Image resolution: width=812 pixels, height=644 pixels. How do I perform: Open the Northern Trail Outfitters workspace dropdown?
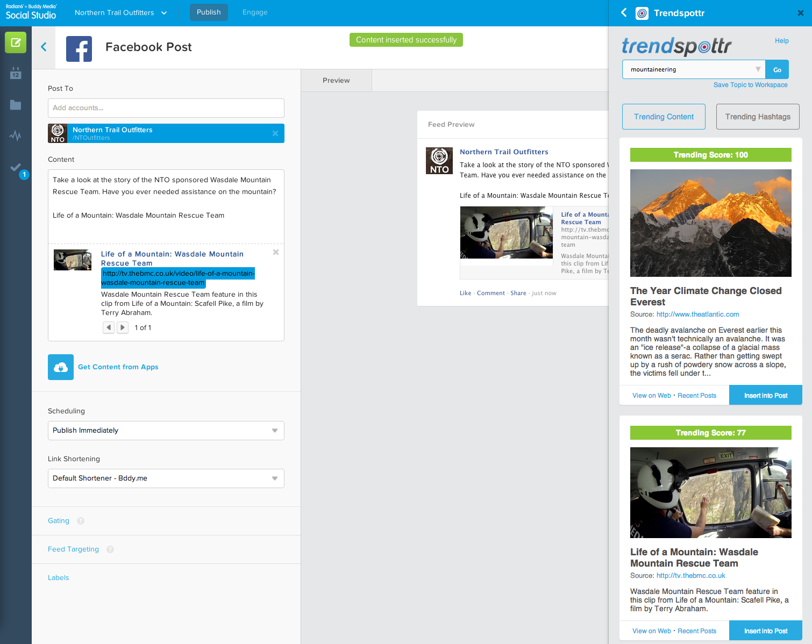[120, 12]
